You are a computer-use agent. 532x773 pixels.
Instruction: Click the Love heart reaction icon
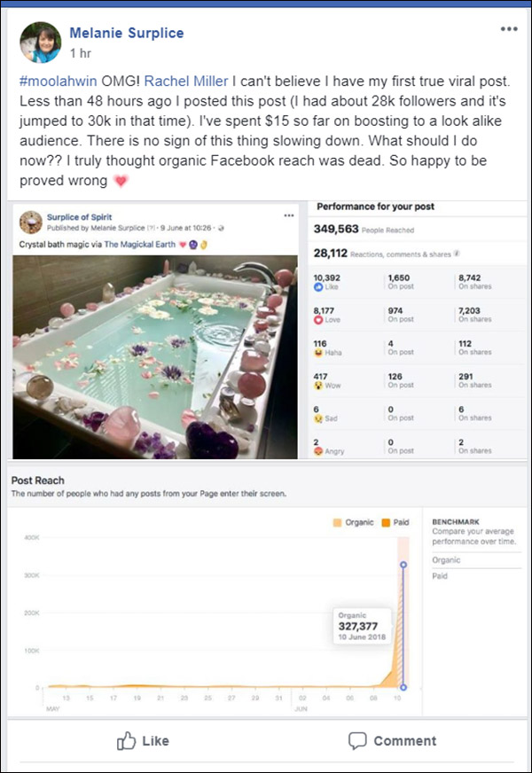(x=317, y=319)
